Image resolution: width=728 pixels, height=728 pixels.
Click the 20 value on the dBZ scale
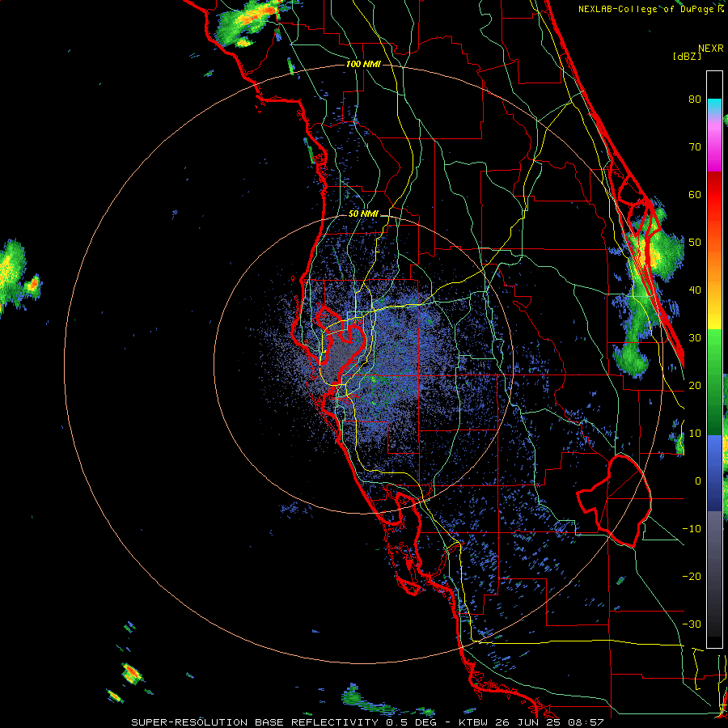695,385
